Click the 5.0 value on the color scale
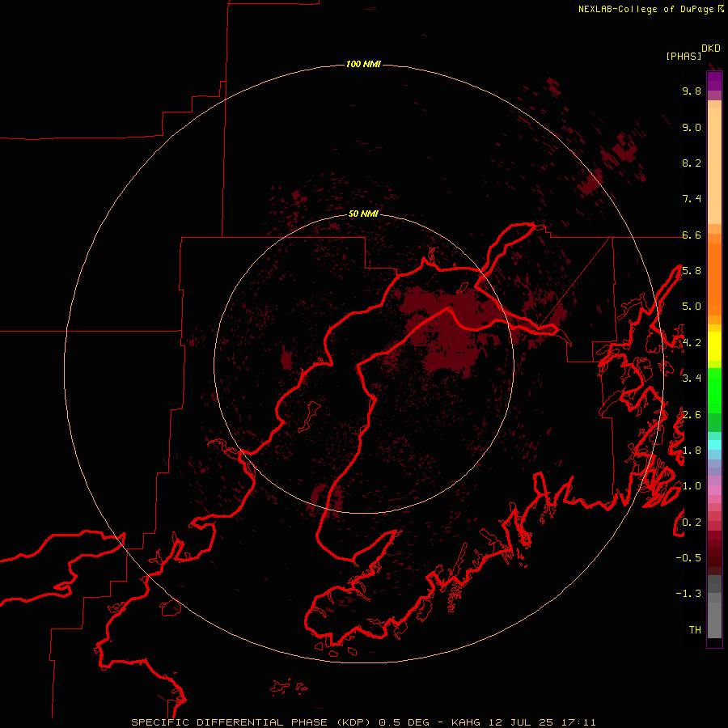Viewport: 728px width, 728px height. pyautogui.click(x=692, y=307)
